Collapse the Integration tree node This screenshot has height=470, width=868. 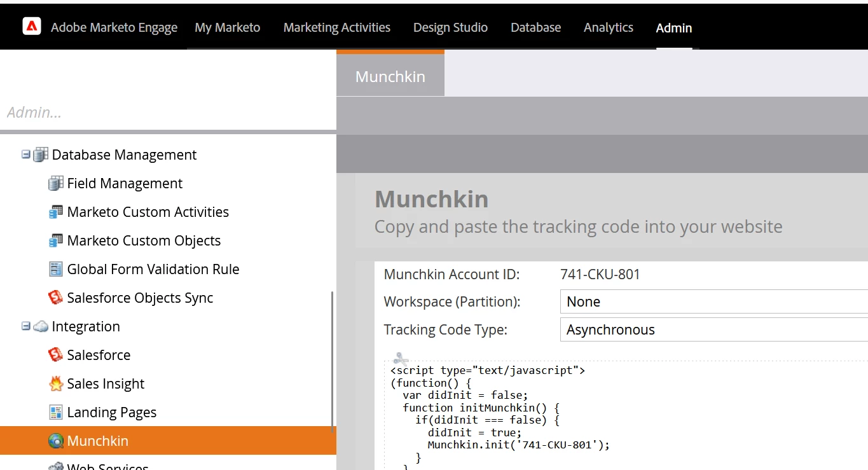click(x=25, y=326)
